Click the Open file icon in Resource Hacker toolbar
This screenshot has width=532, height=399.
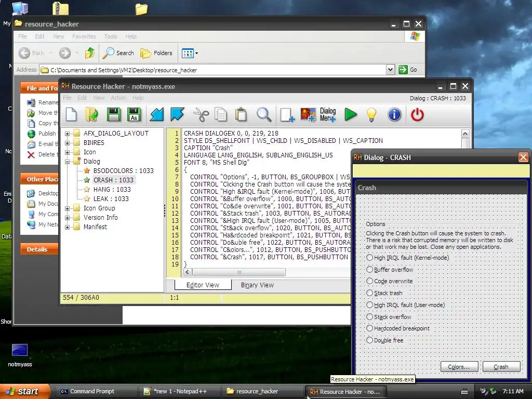(x=91, y=114)
